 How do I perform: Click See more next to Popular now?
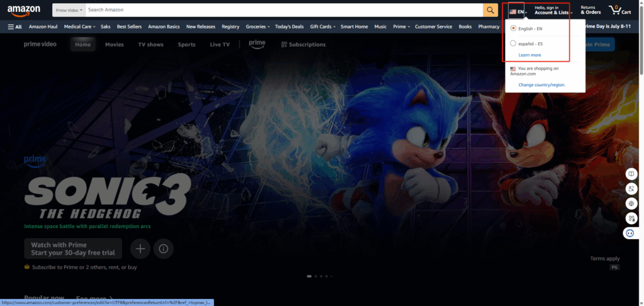click(x=94, y=298)
